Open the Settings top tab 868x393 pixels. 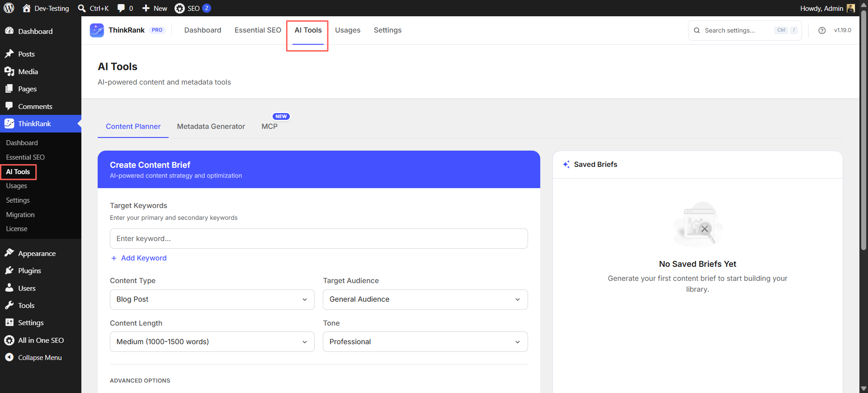[x=387, y=30]
